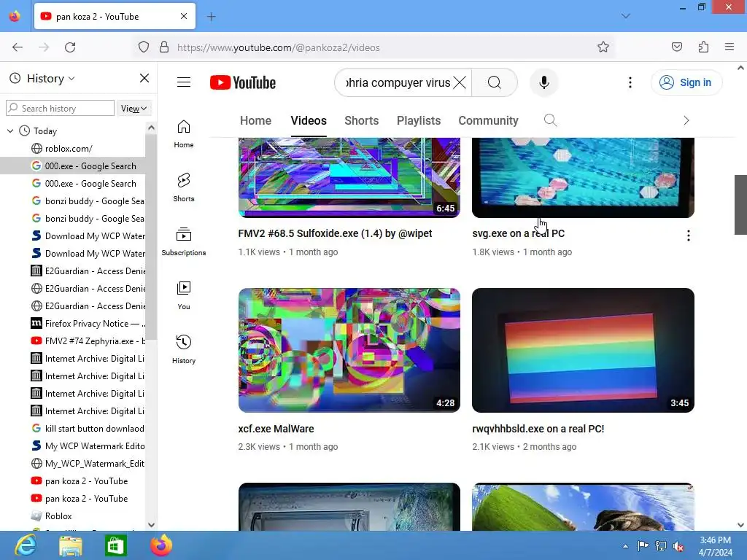747x560 pixels.
Task: Open YouTube settings three-dot menu
Action: [630, 82]
